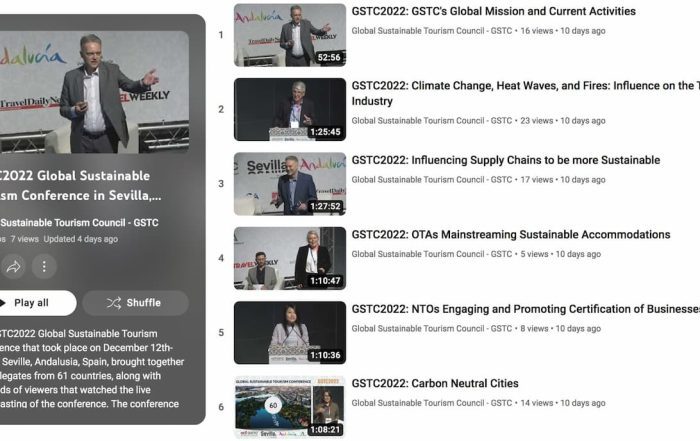This screenshot has width=700, height=441.
Task: Click the large playlist cover image
Action: pyautogui.click(x=94, y=92)
